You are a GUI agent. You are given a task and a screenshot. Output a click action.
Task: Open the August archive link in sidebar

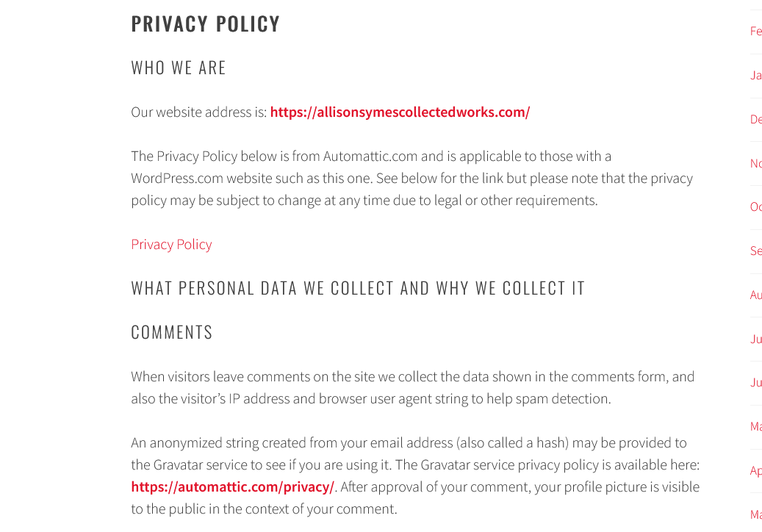tap(756, 295)
